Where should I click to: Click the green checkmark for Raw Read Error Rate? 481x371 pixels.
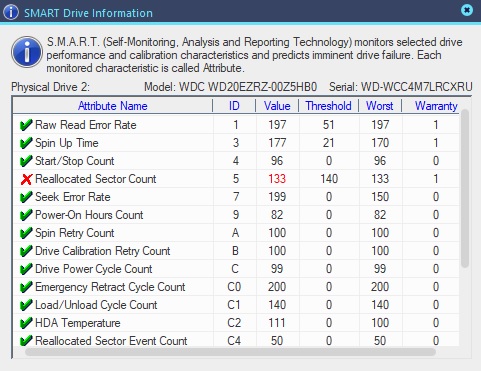point(26,125)
